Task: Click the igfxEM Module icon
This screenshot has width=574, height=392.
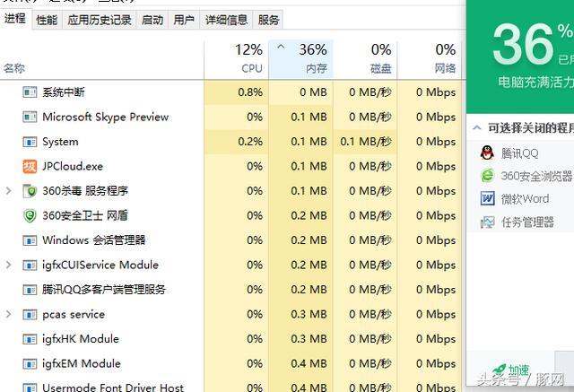Action: [x=30, y=364]
